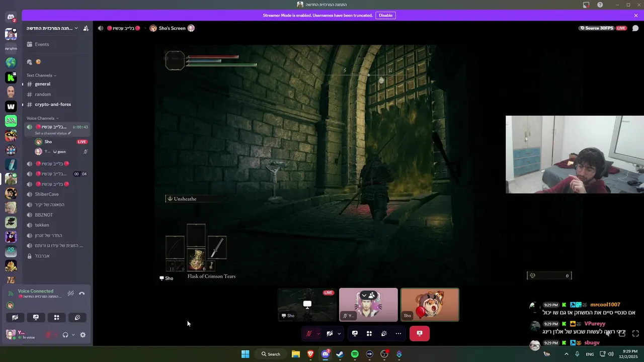This screenshot has height=362, width=644.
Task: Open Windows Start menu
Action: [245, 354]
